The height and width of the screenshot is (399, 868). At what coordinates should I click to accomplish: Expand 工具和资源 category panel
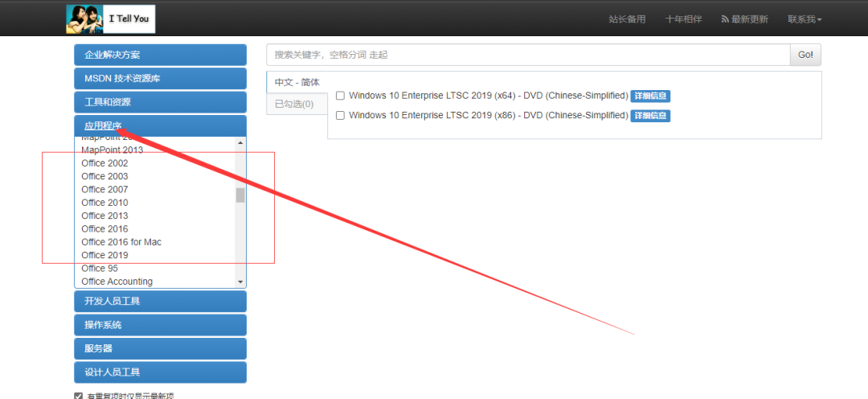pos(160,102)
